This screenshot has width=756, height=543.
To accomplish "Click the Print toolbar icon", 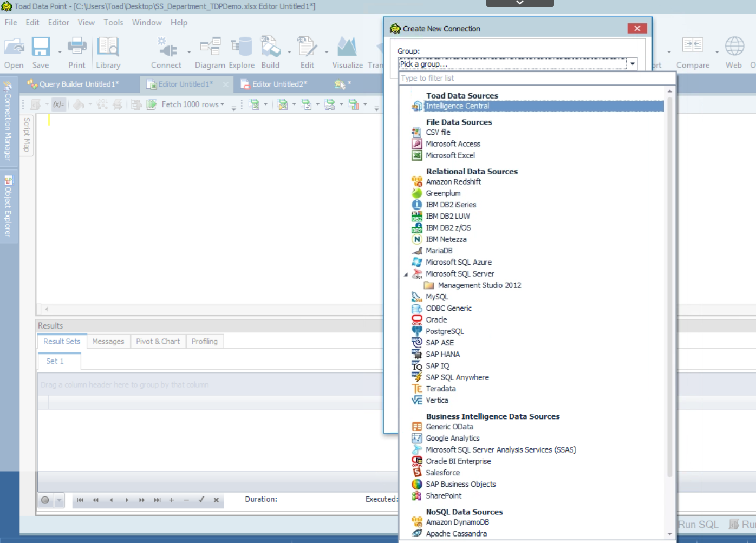I will pyautogui.click(x=77, y=53).
